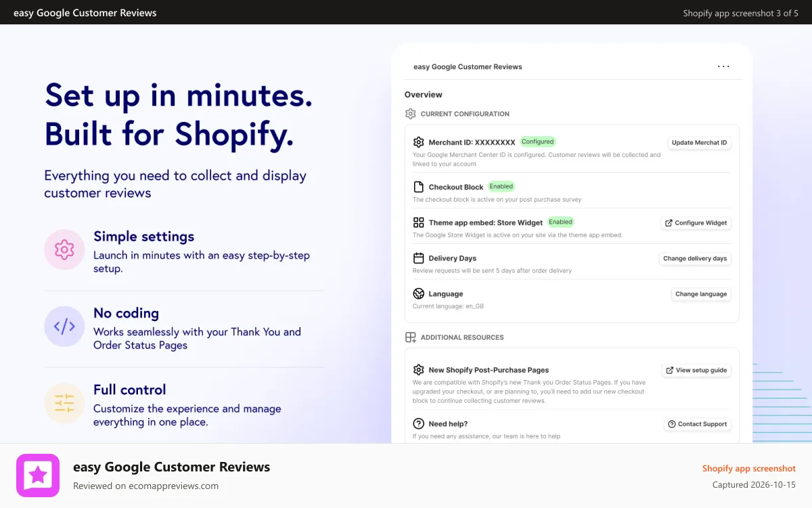Click Merchant ID: XXXXXXXX text
Image resolution: width=812 pixels, height=508 pixels.
coord(472,142)
